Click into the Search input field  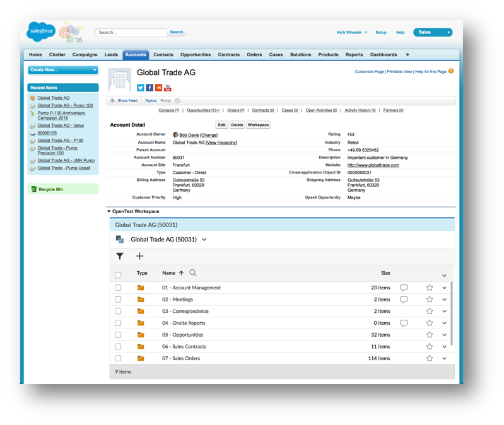coord(131,32)
